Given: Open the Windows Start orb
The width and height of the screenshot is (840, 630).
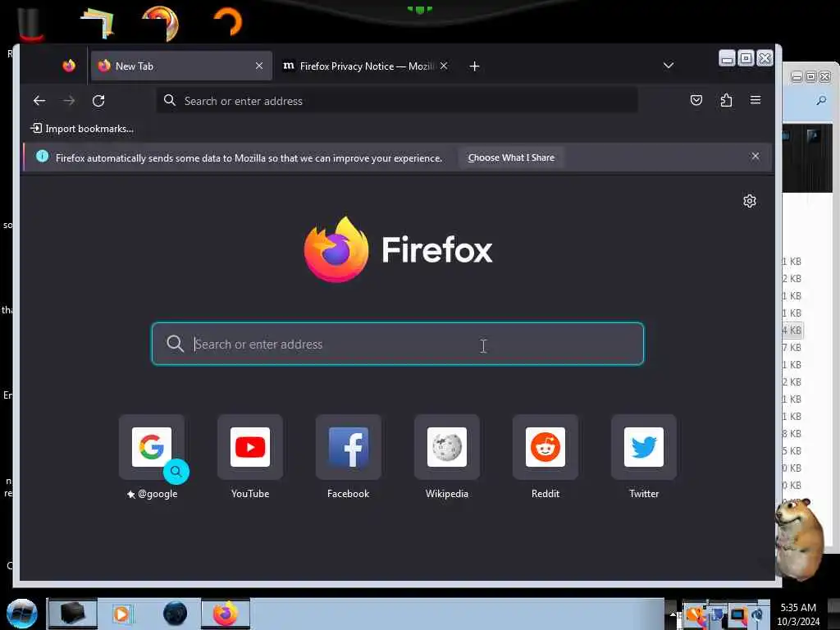Looking at the screenshot, I should (22, 614).
